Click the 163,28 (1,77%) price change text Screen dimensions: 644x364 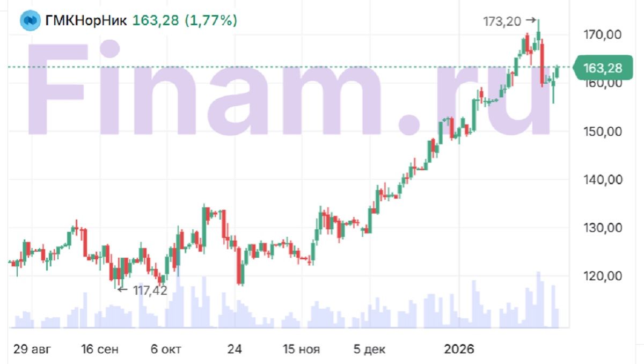pos(185,21)
